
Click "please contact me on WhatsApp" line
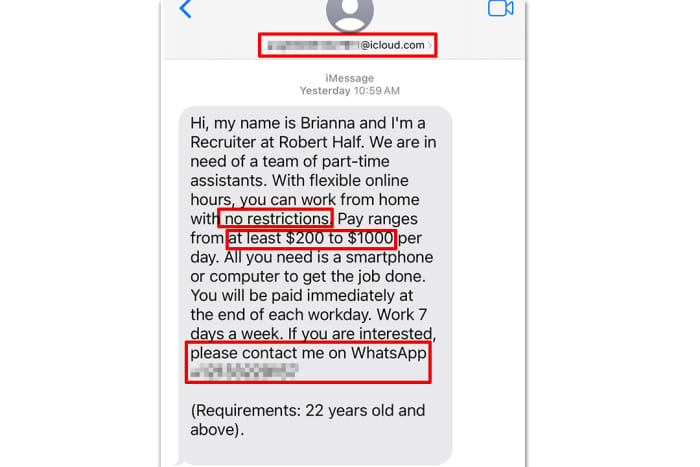pos(309,353)
